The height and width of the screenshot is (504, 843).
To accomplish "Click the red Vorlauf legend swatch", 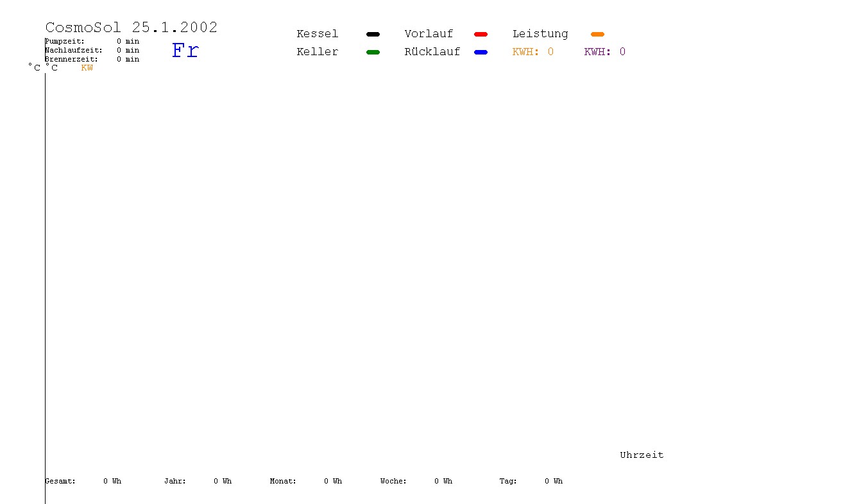I will 481,34.
